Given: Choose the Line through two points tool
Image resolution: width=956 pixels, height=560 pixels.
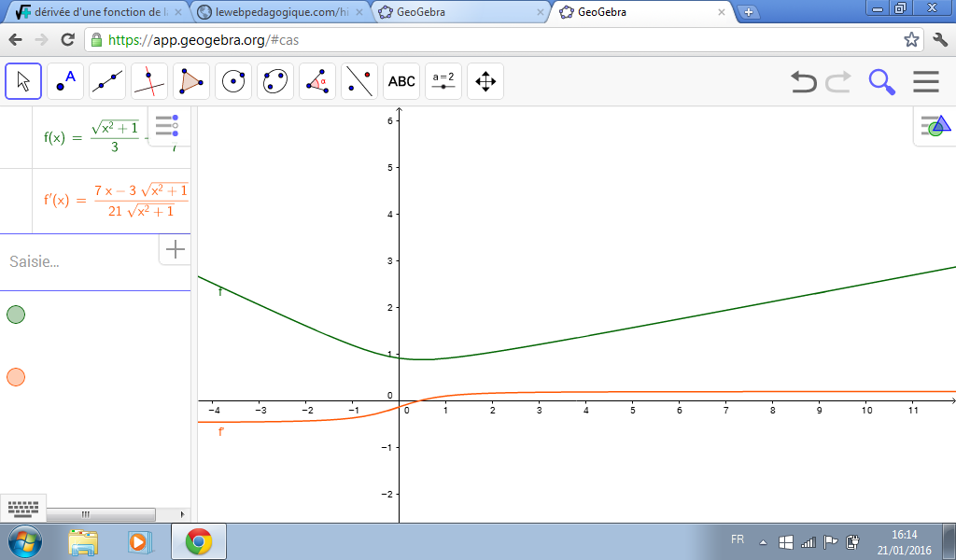Looking at the screenshot, I should click(x=107, y=81).
